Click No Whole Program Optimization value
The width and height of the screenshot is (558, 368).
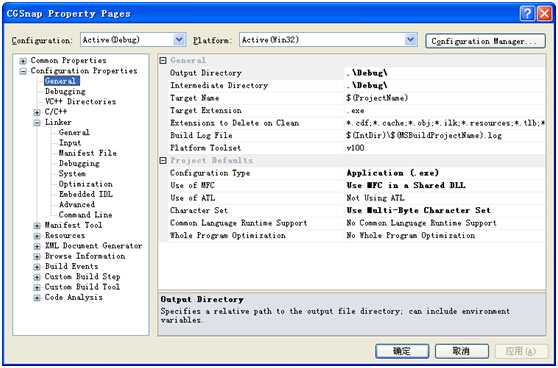(x=411, y=236)
